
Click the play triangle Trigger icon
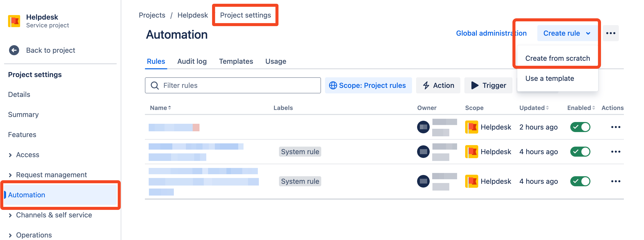point(475,85)
